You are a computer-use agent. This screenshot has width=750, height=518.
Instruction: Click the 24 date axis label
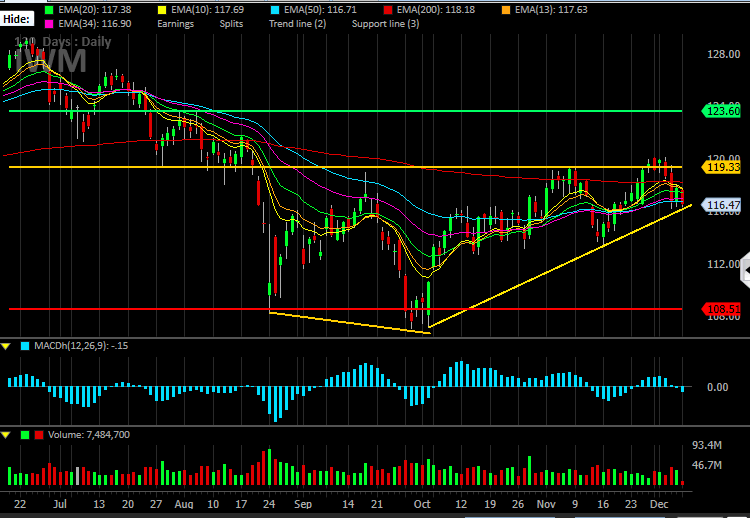(x=269, y=504)
